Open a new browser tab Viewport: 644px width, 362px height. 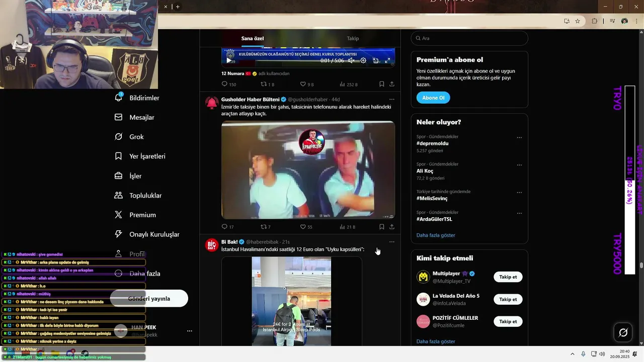point(178,7)
